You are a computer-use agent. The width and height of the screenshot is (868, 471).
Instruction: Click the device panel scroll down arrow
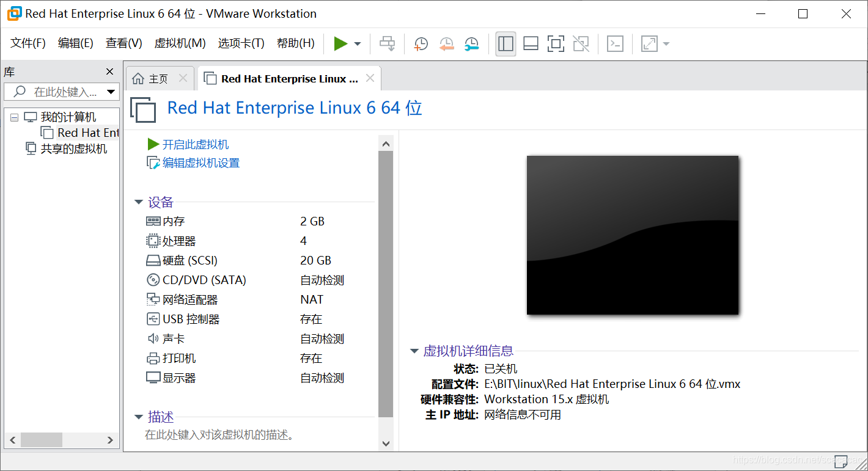pos(386,444)
